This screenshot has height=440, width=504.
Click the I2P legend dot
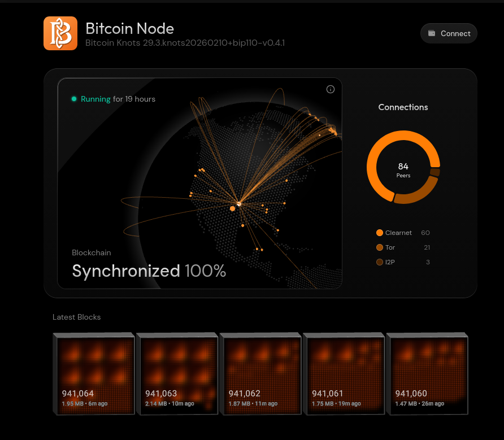pyautogui.click(x=379, y=262)
